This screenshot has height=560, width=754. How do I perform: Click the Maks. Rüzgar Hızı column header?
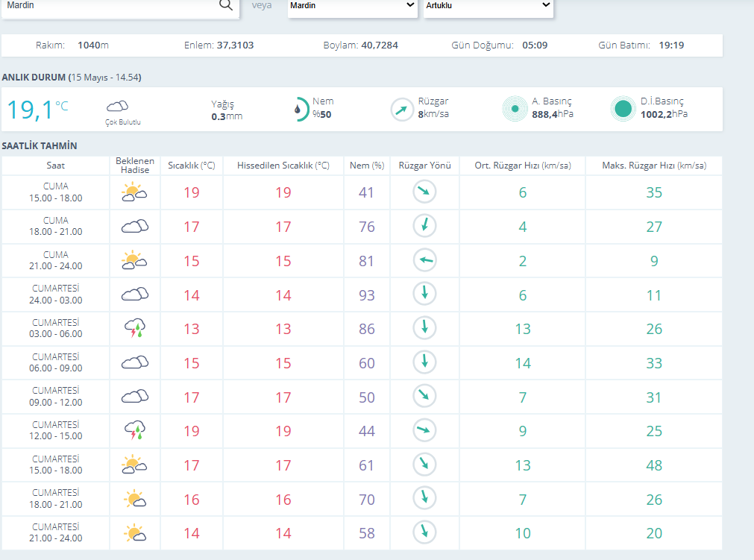(654, 166)
